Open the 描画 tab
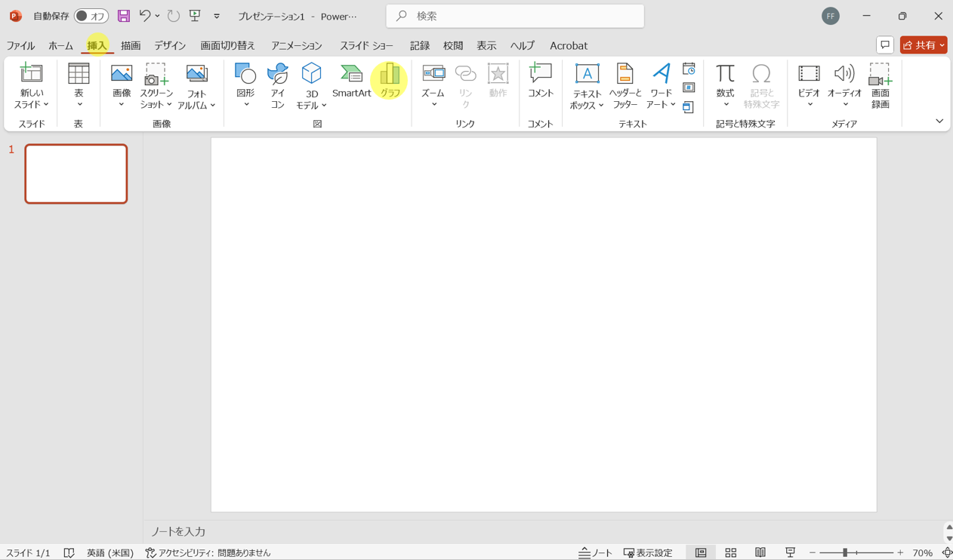This screenshot has width=953, height=560. pyautogui.click(x=131, y=45)
